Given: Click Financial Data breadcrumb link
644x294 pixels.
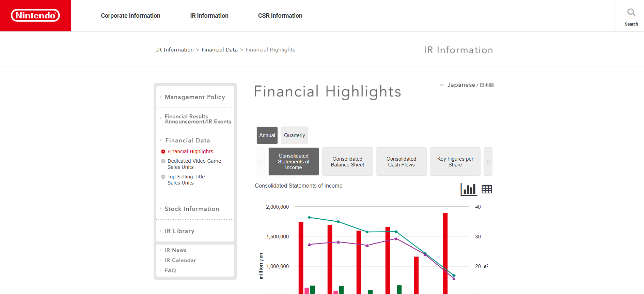Looking at the screenshot, I should tap(220, 50).
